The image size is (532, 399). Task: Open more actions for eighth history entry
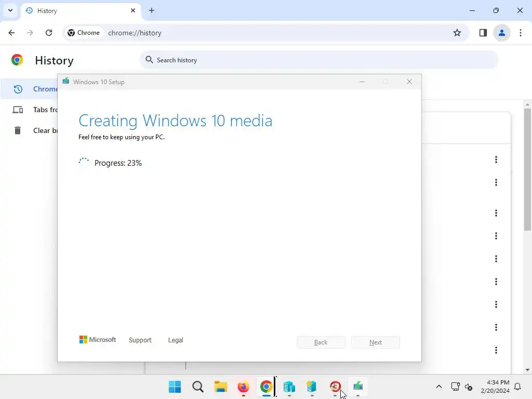click(x=496, y=327)
